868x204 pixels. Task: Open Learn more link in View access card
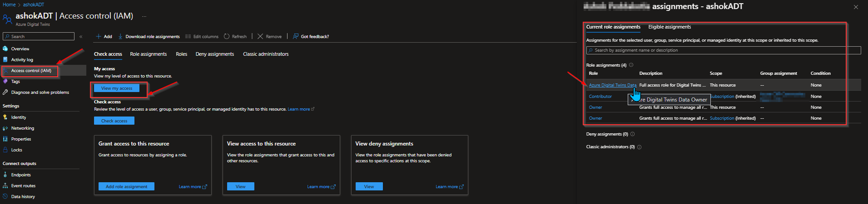pyautogui.click(x=321, y=187)
